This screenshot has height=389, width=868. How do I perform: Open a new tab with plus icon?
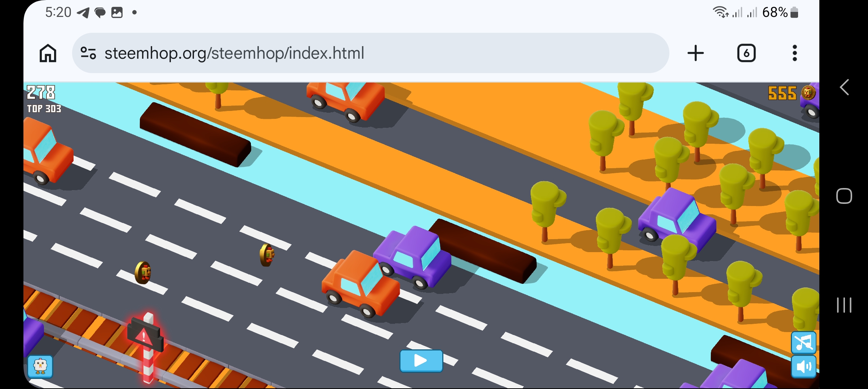[695, 53]
